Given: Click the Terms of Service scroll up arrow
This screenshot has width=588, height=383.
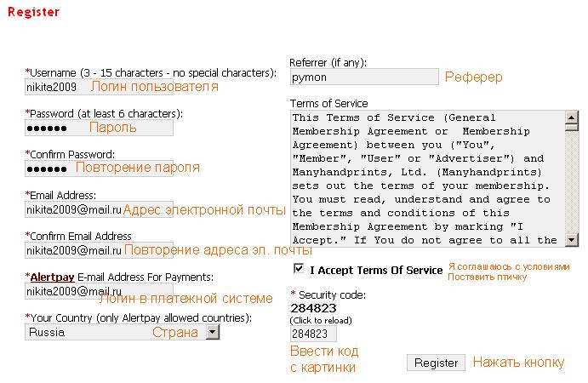Looking at the screenshot, I should pyautogui.click(x=572, y=117).
